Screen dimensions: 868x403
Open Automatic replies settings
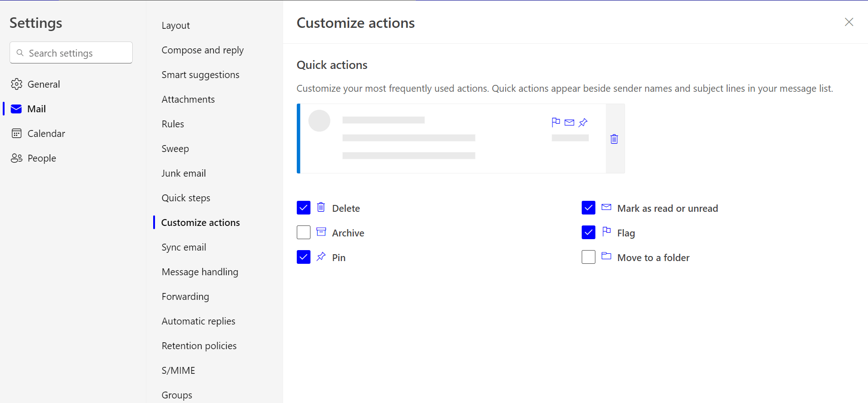[198, 321]
